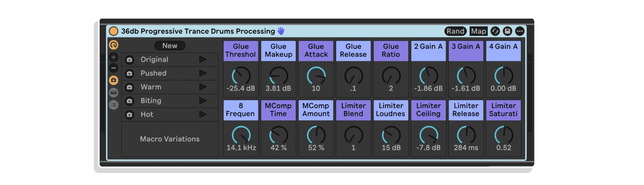644x185 pixels.
Task: Click the hand icon beside the rack title
Action: coord(281,31)
